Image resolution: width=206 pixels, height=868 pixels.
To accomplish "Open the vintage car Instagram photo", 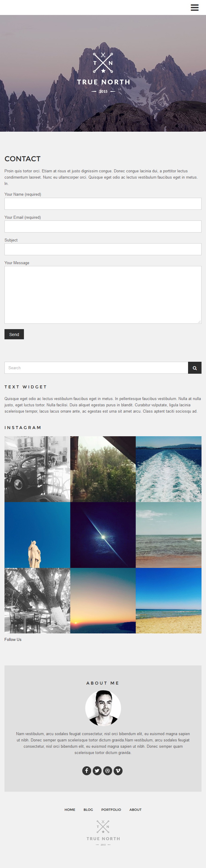I will 37,469.
